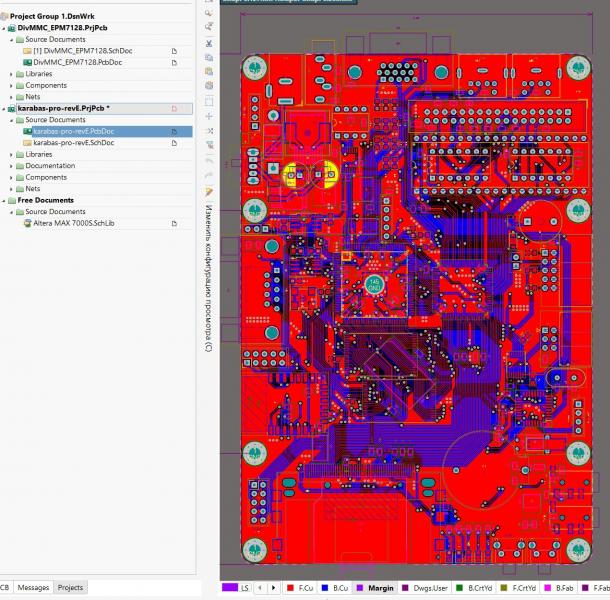Open karabas-pro-revE.SchDoc schematic document
Screen dimensions: 610x600
[x=73, y=143]
